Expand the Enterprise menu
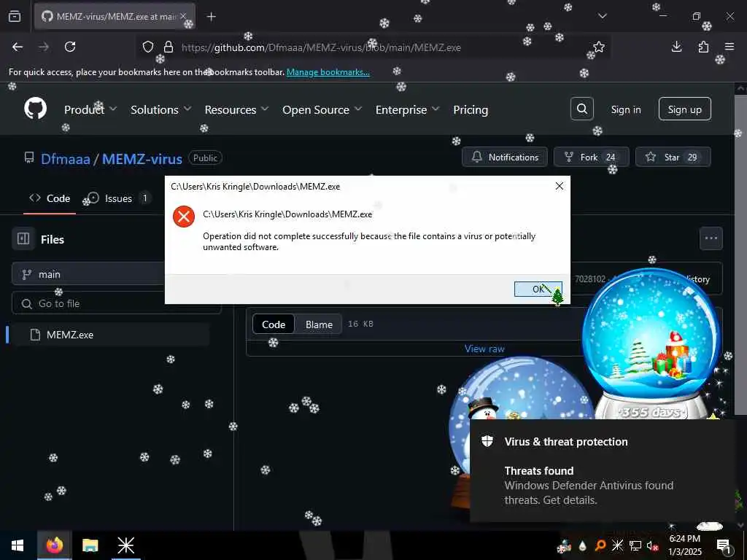The height and width of the screenshot is (560, 747). point(407,109)
